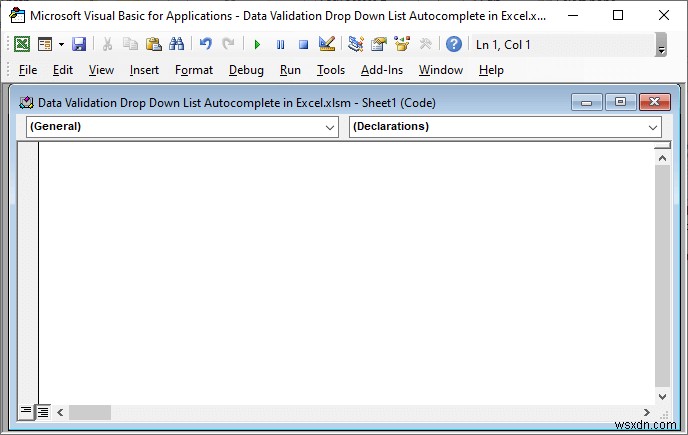Click inside the empty code editor area
688x435 pixels.
point(346,272)
